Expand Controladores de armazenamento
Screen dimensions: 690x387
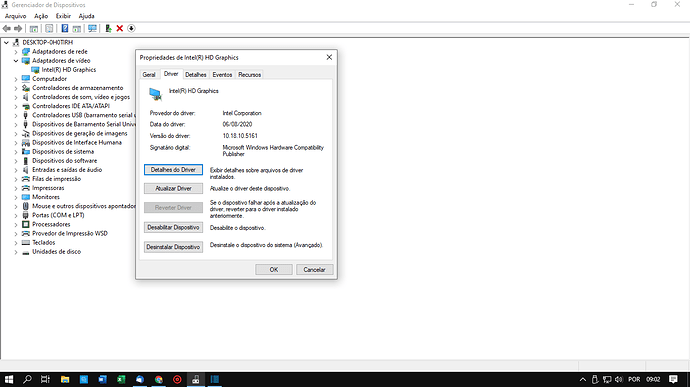pos(16,88)
